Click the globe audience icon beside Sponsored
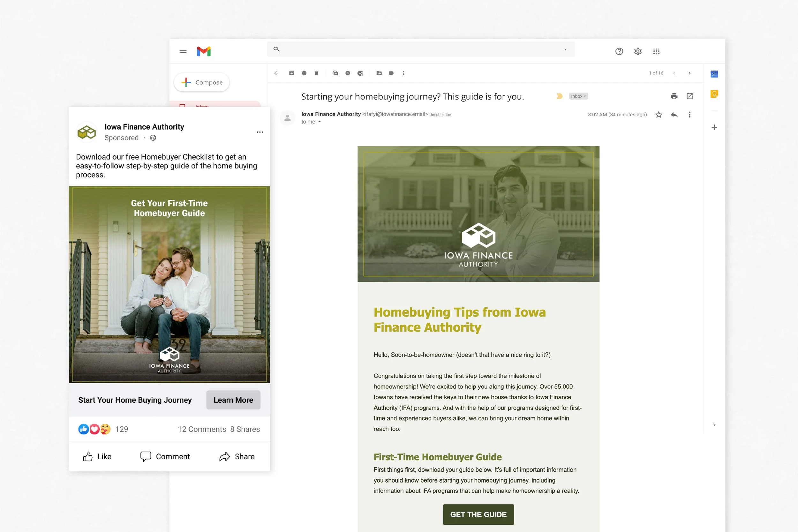Viewport: 798px width, 532px height. 153,138
